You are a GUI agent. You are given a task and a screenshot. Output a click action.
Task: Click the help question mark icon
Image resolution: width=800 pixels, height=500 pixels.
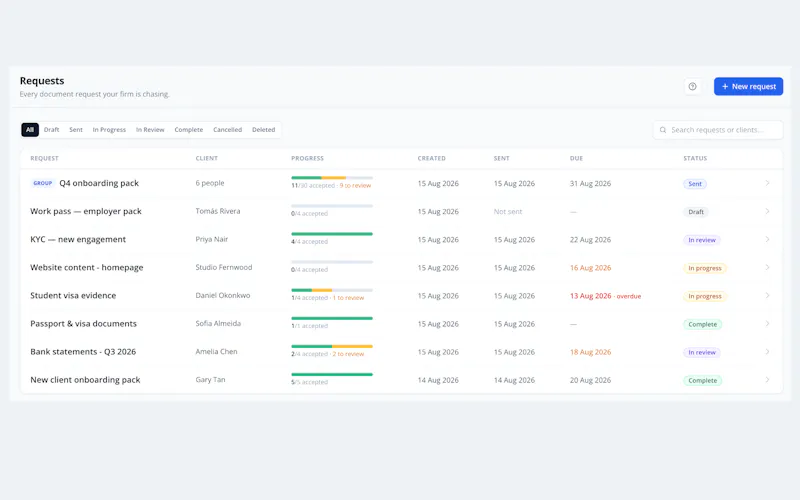(692, 87)
